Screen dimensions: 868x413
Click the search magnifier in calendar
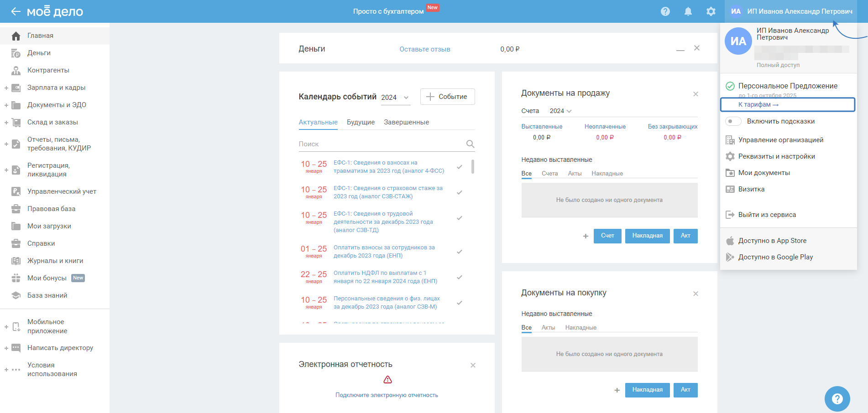point(470,144)
